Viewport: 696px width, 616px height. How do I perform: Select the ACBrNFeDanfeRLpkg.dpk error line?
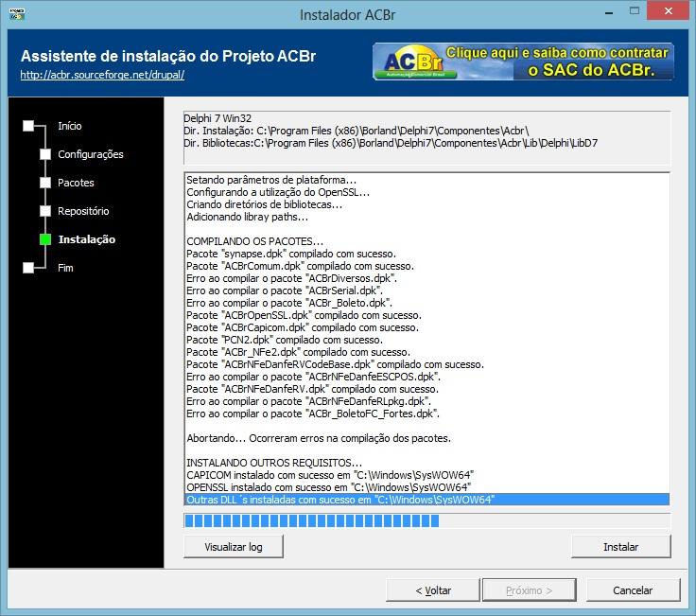coord(308,401)
